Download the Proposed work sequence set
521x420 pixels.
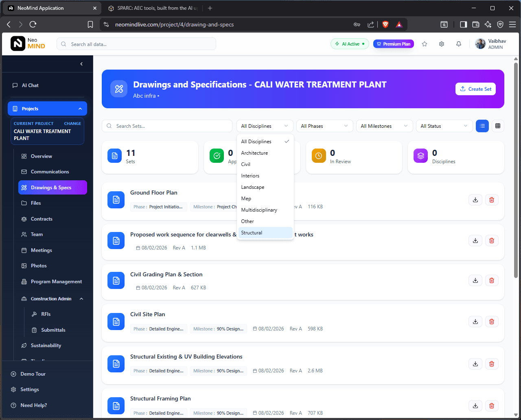coord(475,241)
